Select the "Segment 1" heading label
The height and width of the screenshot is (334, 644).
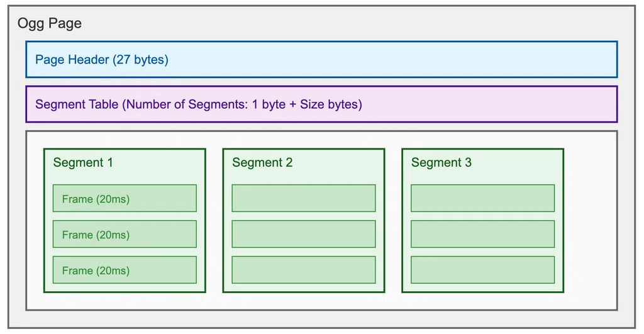[x=83, y=163]
